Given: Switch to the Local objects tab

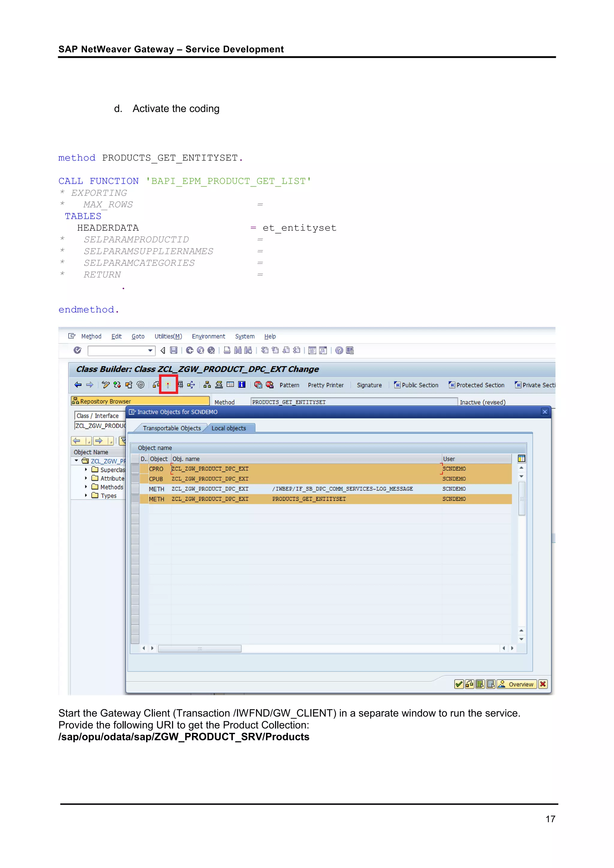Looking at the screenshot, I should pos(229,428).
